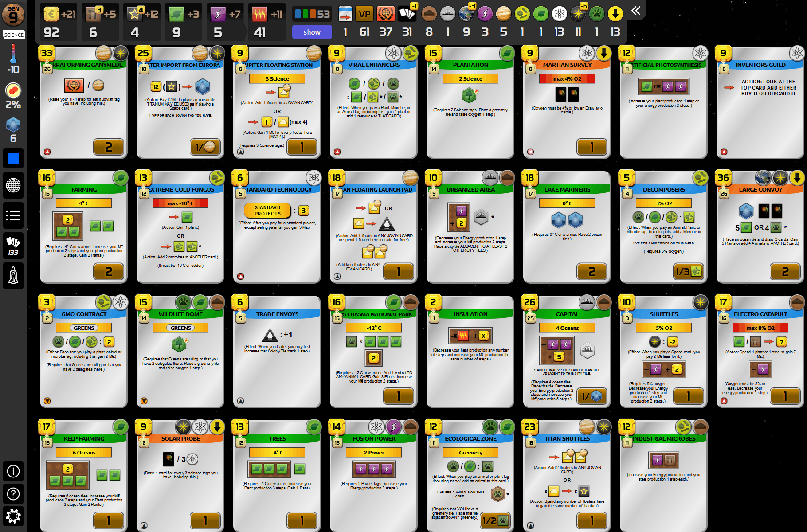Click the cards-in-hand icon in the top bar
Image resolution: width=807 pixels, height=532 pixels.
407,14
